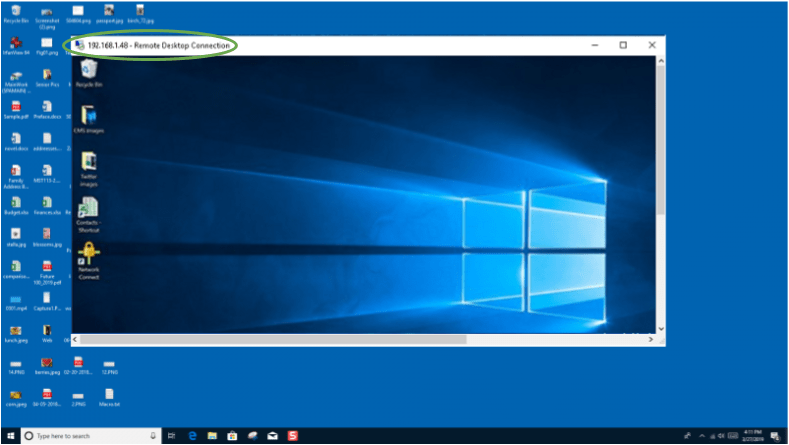Viewport: 789px width, 445px height.
Task: Show hidden system tray icons
Action: pyautogui.click(x=702, y=436)
